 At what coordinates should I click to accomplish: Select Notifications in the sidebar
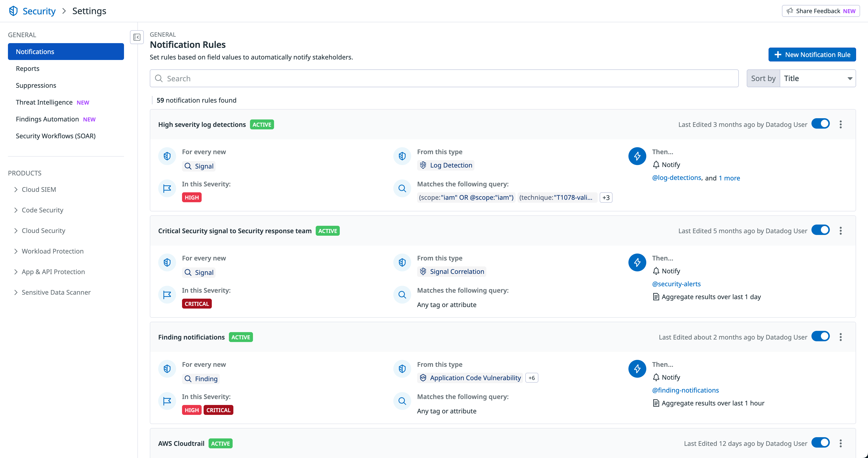(66, 52)
